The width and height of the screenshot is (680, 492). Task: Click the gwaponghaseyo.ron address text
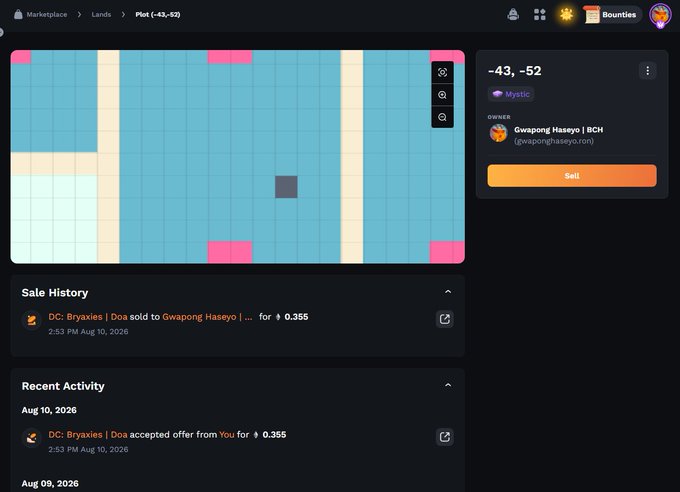coord(554,141)
